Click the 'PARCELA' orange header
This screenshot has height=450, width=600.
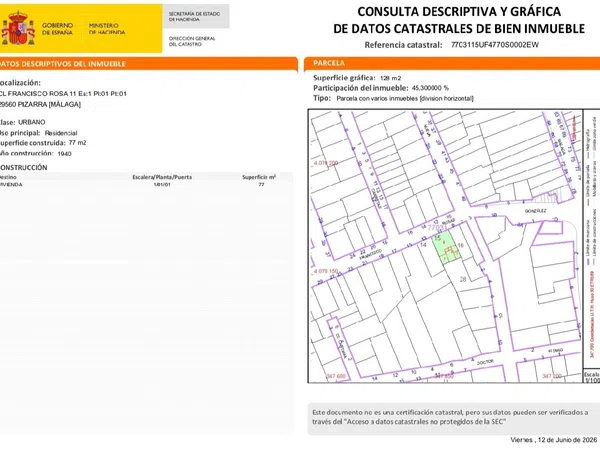pos(329,63)
